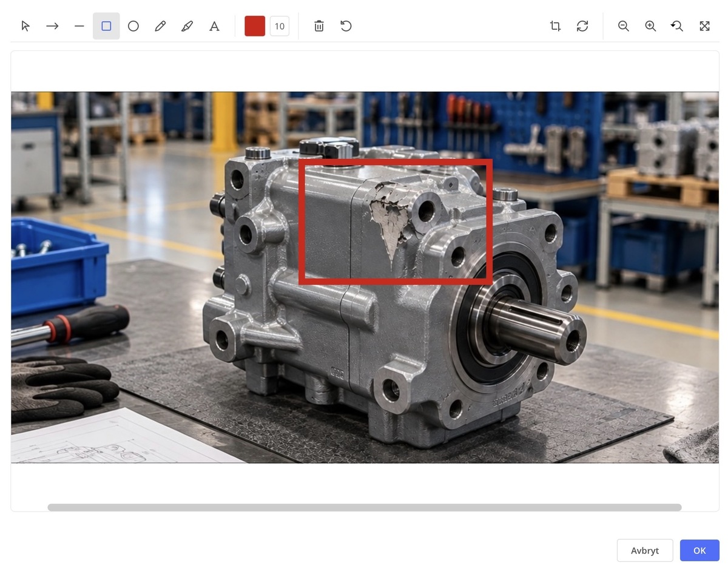Choose the arrow drawing tool
Viewport: 728px width, 571px height.
(52, 26)
